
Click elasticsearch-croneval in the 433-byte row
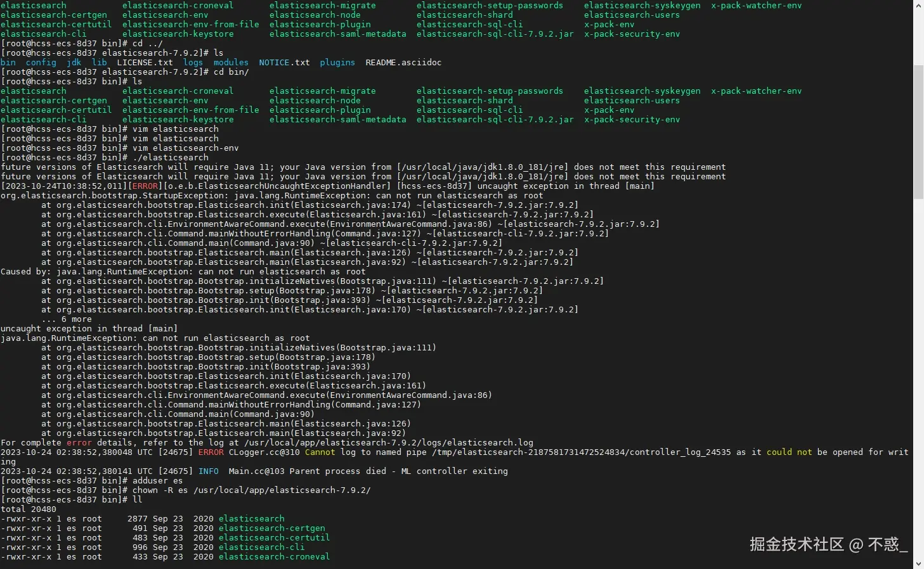coord(274,557)
